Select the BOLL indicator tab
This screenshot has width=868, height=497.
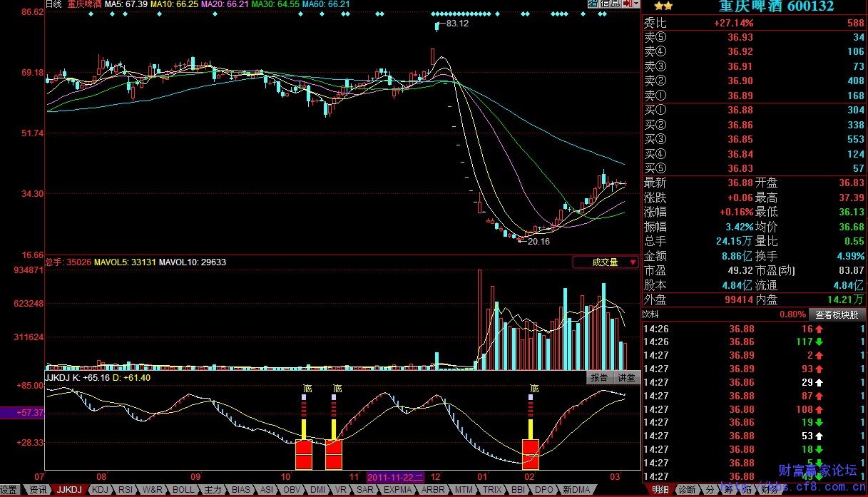[x=183, y=490]
